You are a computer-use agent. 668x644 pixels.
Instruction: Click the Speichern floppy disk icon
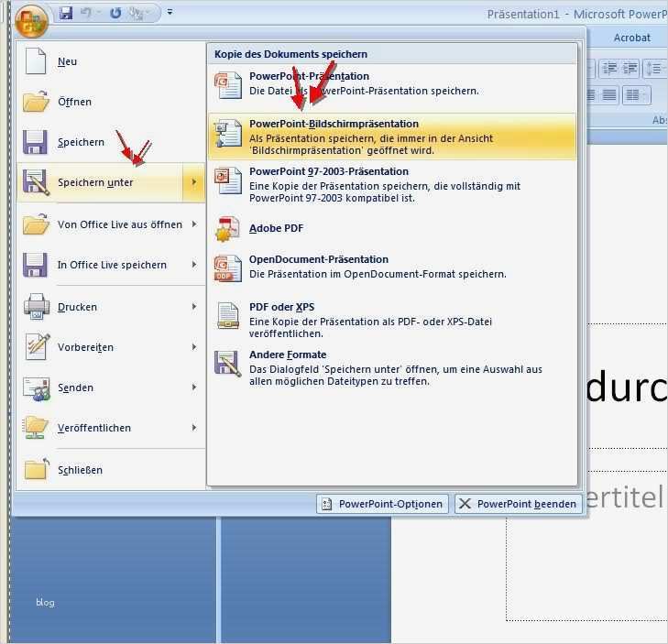(35, 142)
